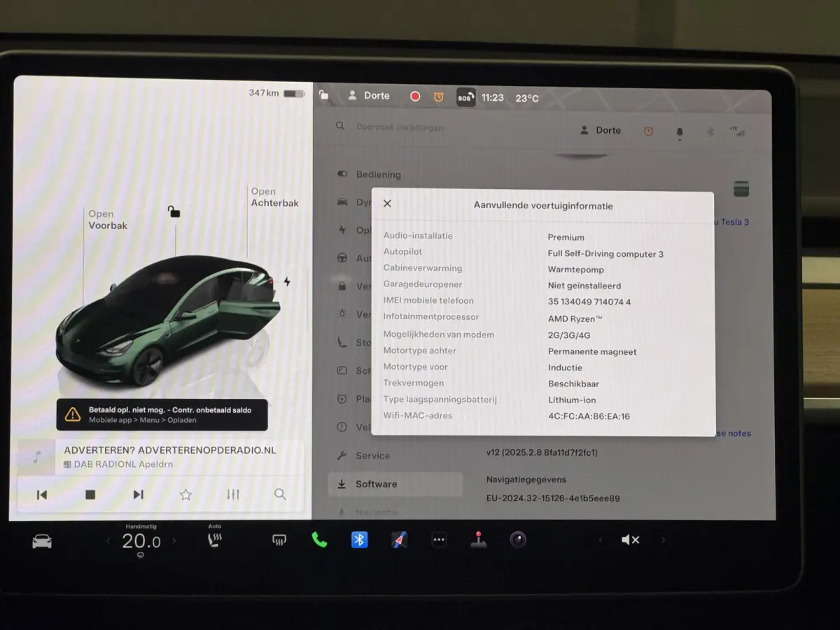Image resolution: width=840 pixels, height=630 pixels.
Task: Select software version v12 (2025.2.8) text
Action: click(542, 453)
